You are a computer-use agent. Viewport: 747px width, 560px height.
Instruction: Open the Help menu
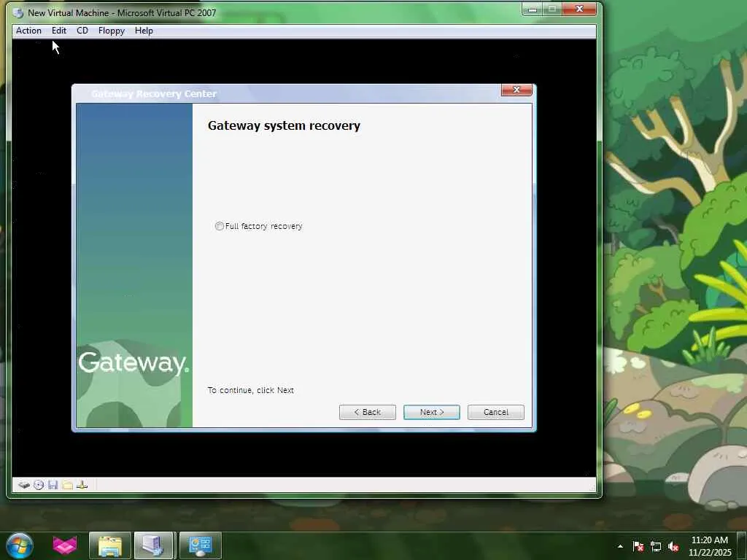144,31
